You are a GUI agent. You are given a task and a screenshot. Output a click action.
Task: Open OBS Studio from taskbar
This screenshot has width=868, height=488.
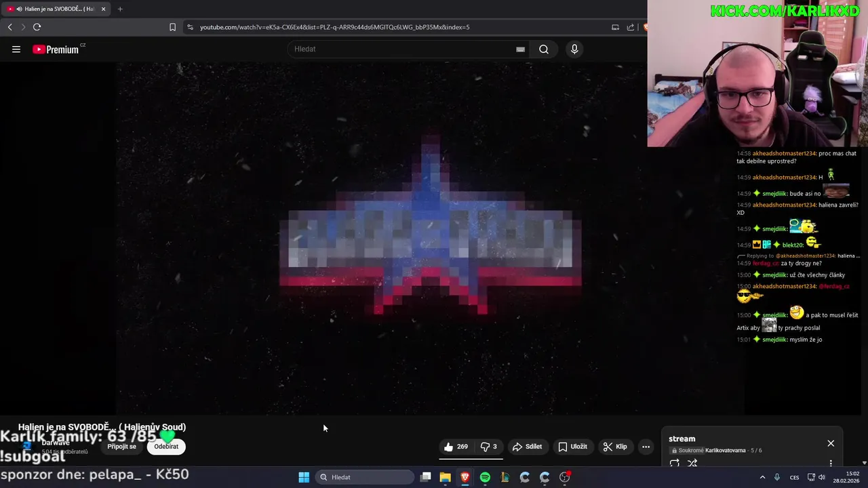tap(565, 477)
